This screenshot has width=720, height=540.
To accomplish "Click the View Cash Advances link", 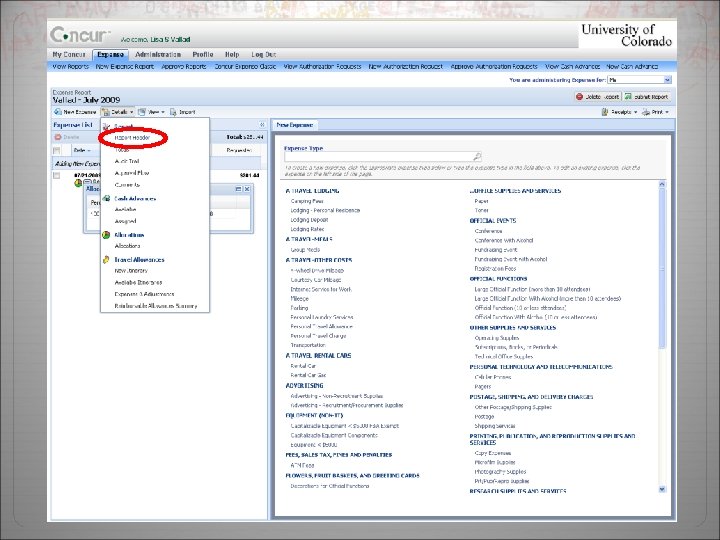I will click(573, 67).
